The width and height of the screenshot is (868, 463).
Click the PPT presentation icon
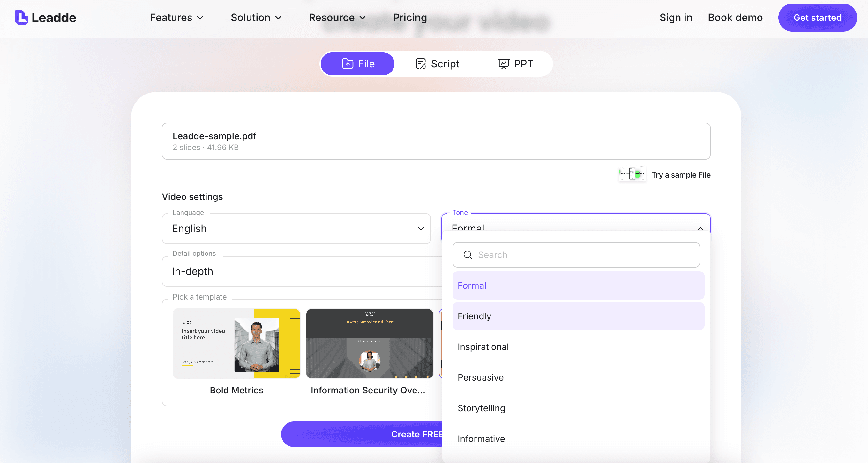pyautogui.click(x=504, y=64)
